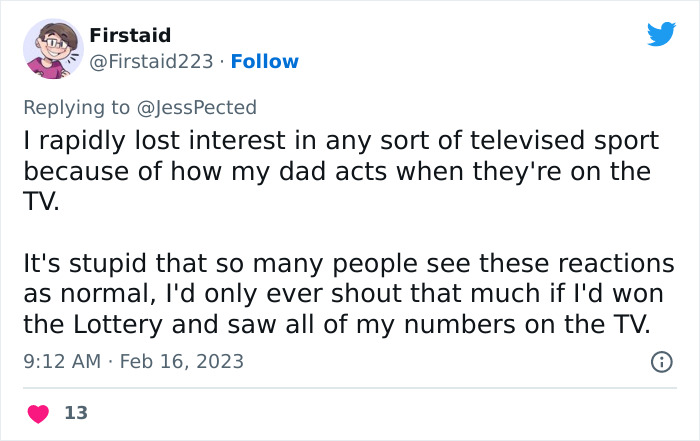Image resolution: width=700 pixels, height=441 pixels.
Task: Open the @JessPected mention link
Action: click(207, 107)
